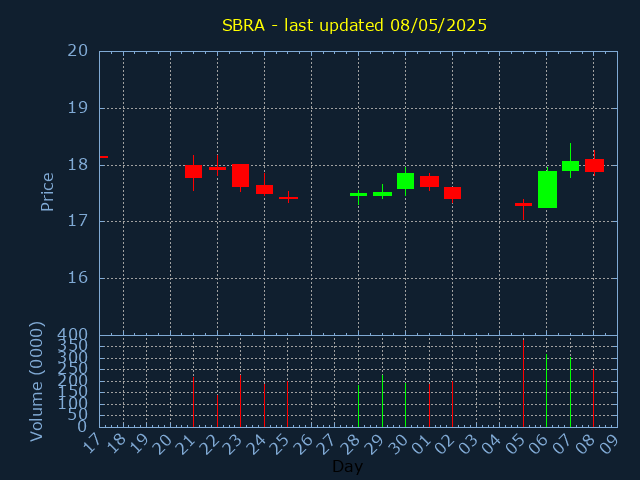The image size is (640, 480).
Task: Click price axis value 16
Action: pyautogui.click(x=78, y=278)
